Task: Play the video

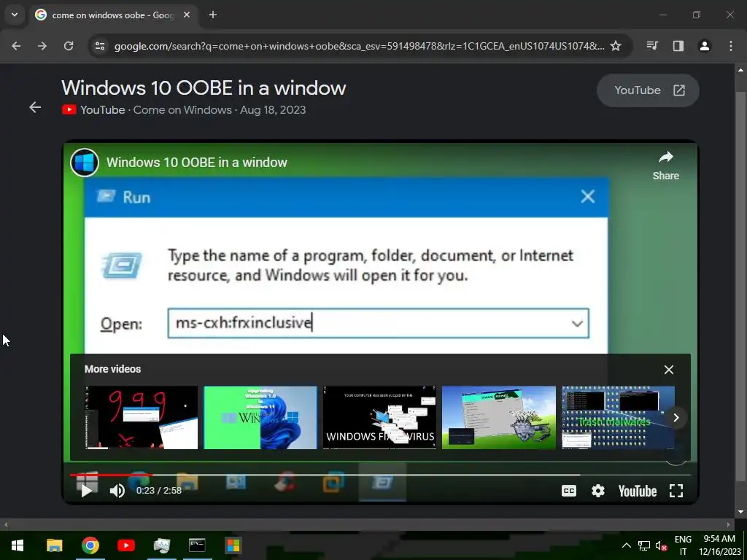Action: (86, 491)
